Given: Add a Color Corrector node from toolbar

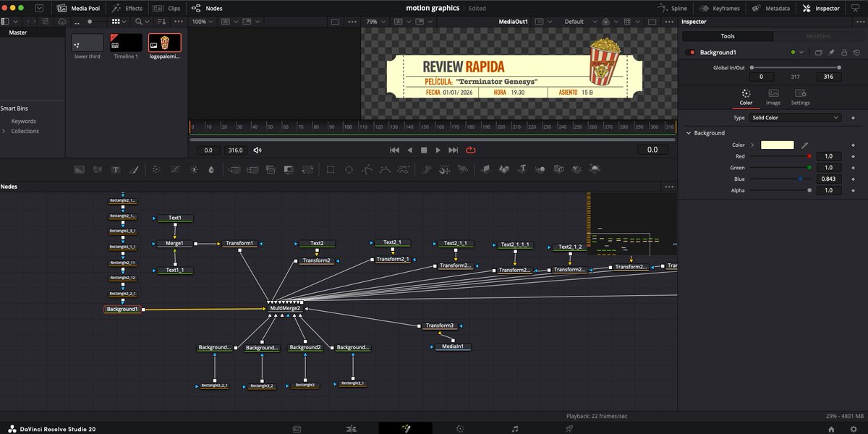Looking at the screenshot, I should point(155,169).
